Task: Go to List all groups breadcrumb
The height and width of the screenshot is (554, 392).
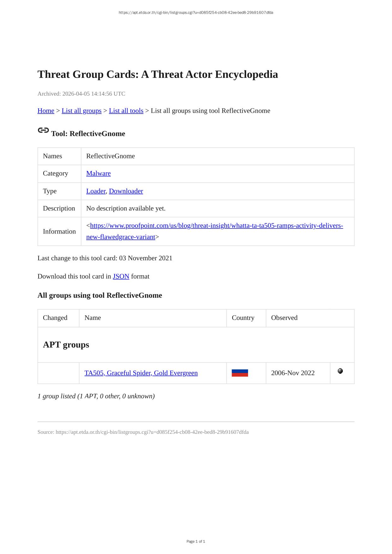Action: pyautogui.click(x=81, y=111)
